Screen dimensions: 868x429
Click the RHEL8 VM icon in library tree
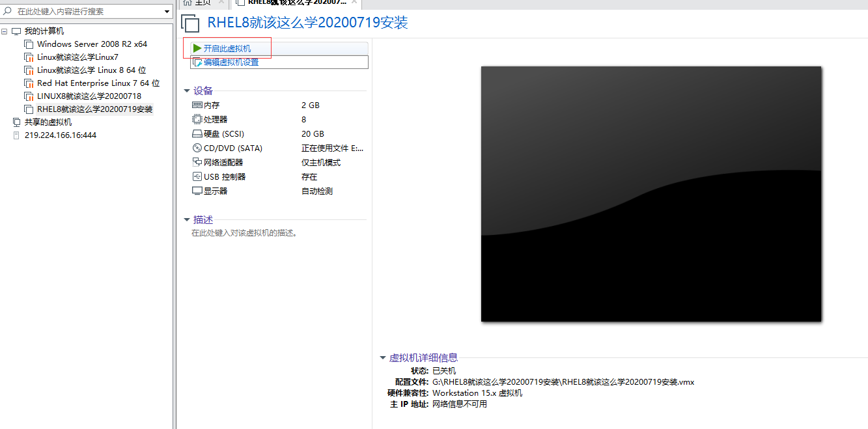(x=29, y=109)
